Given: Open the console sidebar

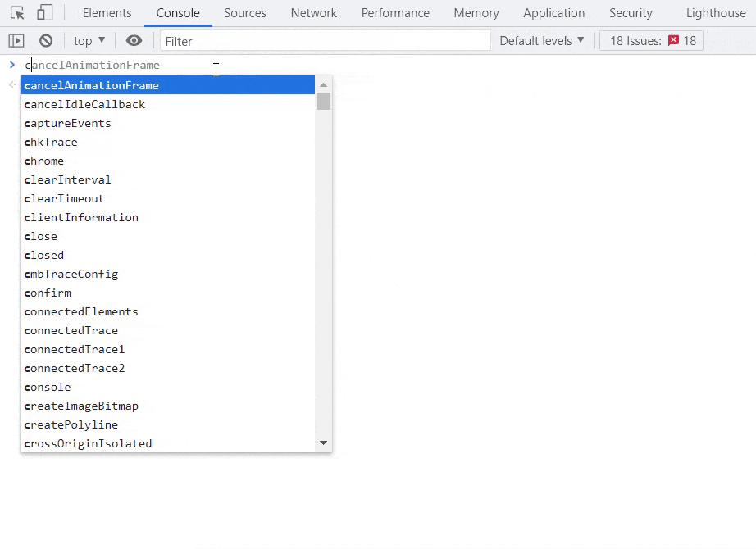Looking at the screenshot, I should click(16, 39).
